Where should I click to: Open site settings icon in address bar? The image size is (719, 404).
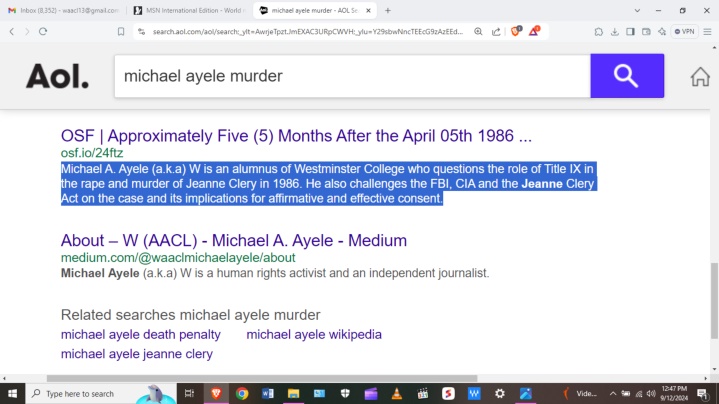coord(142,32)
